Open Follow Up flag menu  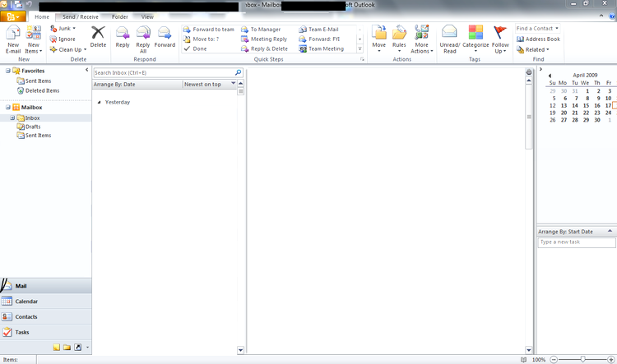tap(500, 39)
